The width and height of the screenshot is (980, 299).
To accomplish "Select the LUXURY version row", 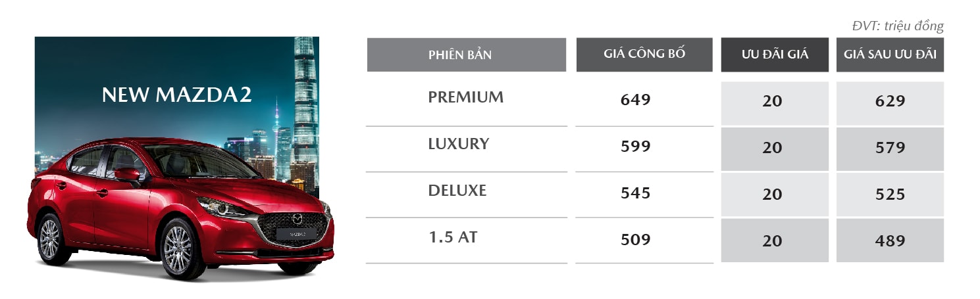I will coord(458,144).
